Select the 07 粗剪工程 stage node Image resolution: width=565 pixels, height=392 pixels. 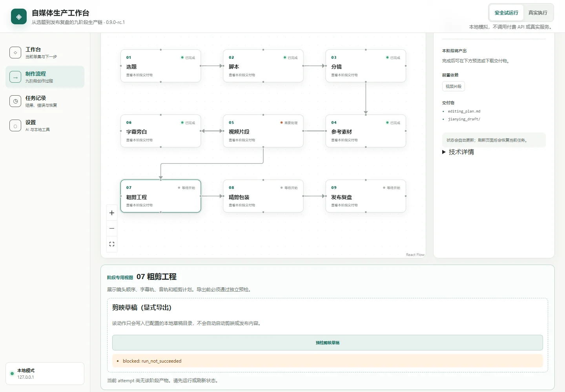(161, 196)
